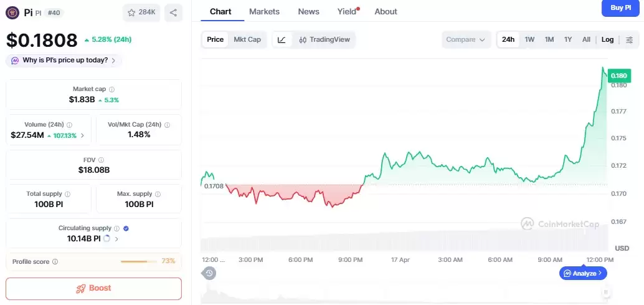Click the FDV info icon
The height and width of the screenshot is (305, 644).
point(101,160)
